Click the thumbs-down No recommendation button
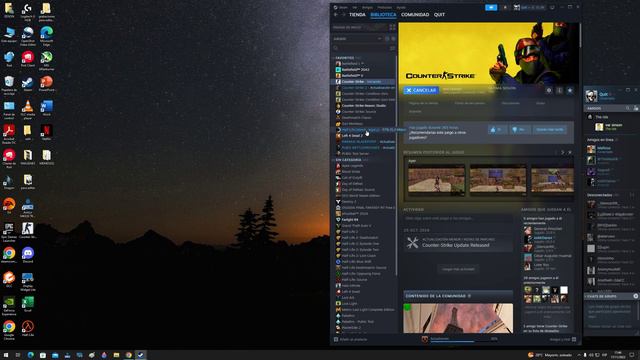The height and width of the screenshot is (360, 640). (520, 129)
